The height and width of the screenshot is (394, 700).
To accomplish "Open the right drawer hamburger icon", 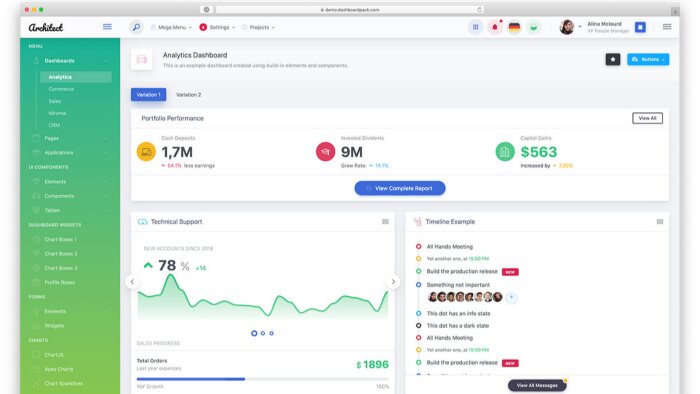I will tap(667, 27).
